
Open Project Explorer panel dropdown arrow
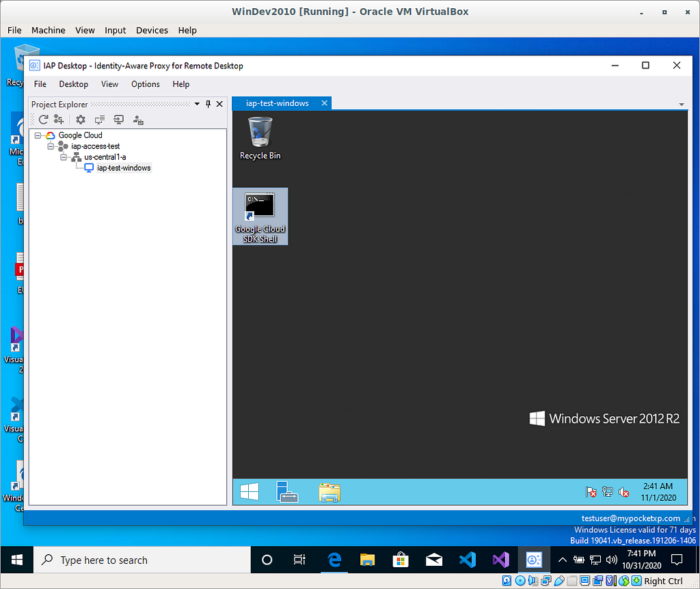tap(197, 104)
